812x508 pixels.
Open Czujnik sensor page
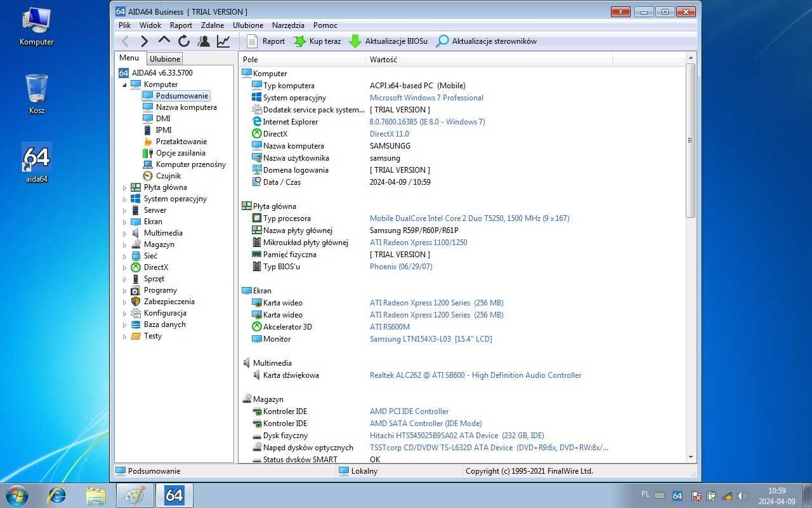tap(169, 176)
